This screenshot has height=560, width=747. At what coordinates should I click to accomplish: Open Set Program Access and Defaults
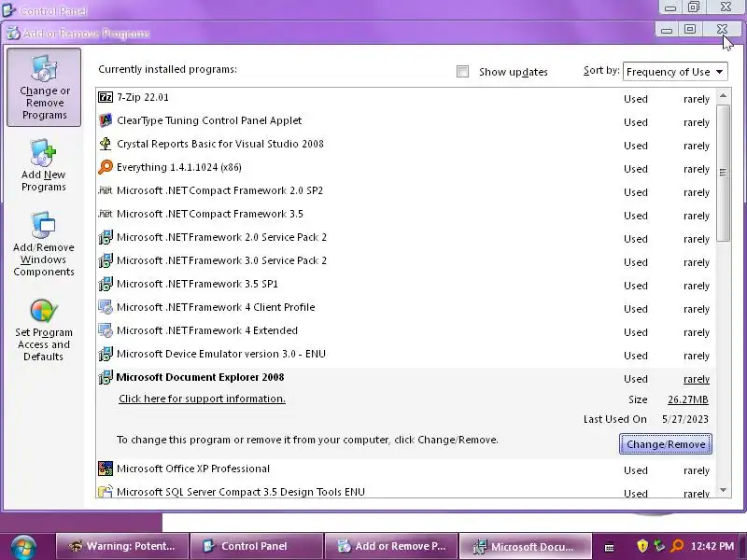coord(43,330)
